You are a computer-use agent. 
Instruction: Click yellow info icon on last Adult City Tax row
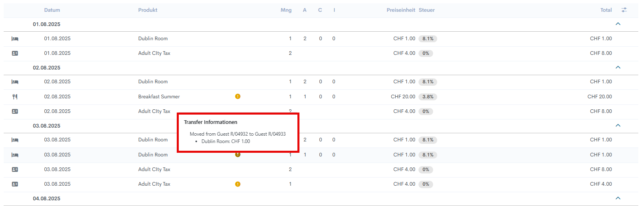tap(238, 184)
